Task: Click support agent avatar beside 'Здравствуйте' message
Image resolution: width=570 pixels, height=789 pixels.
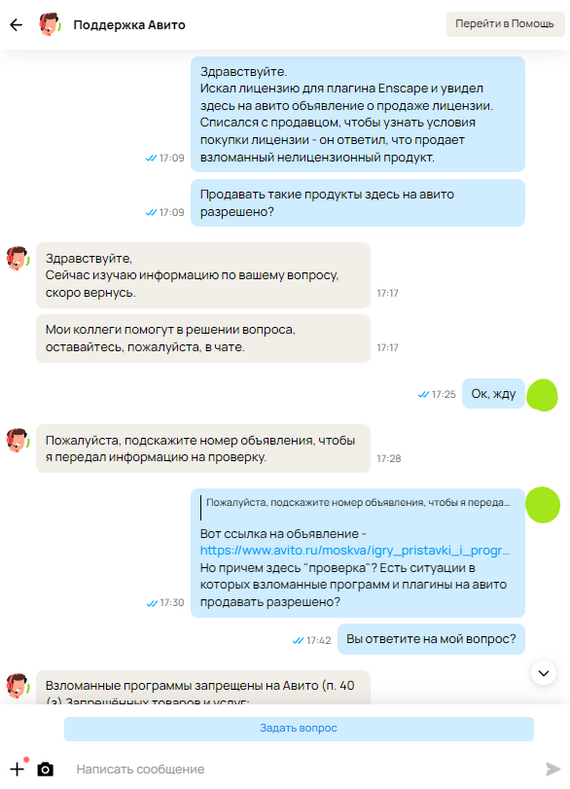Action: 18,258
